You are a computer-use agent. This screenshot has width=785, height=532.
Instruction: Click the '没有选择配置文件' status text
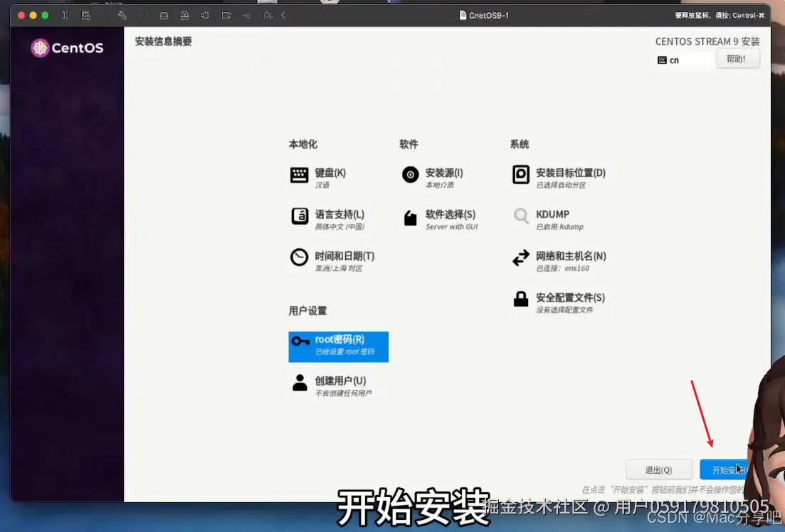(x=564, y=310)
